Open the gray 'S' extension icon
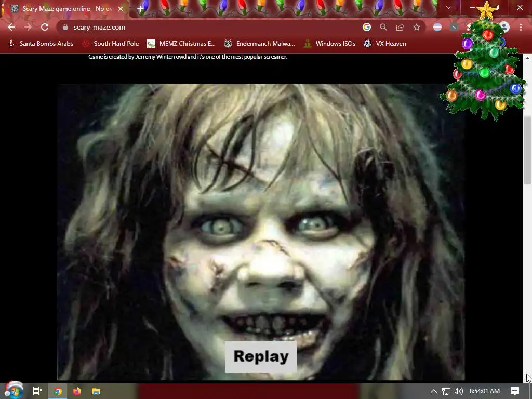The width and height of the screenshot is (532, 399). (454, 27)
